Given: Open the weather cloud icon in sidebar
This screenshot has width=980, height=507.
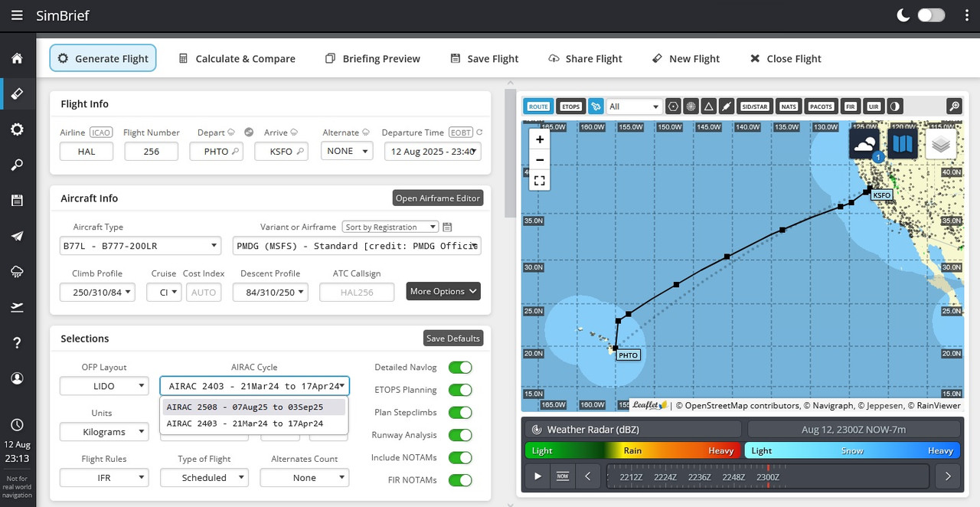Looking at the screenshot, I should click(17, 271).
